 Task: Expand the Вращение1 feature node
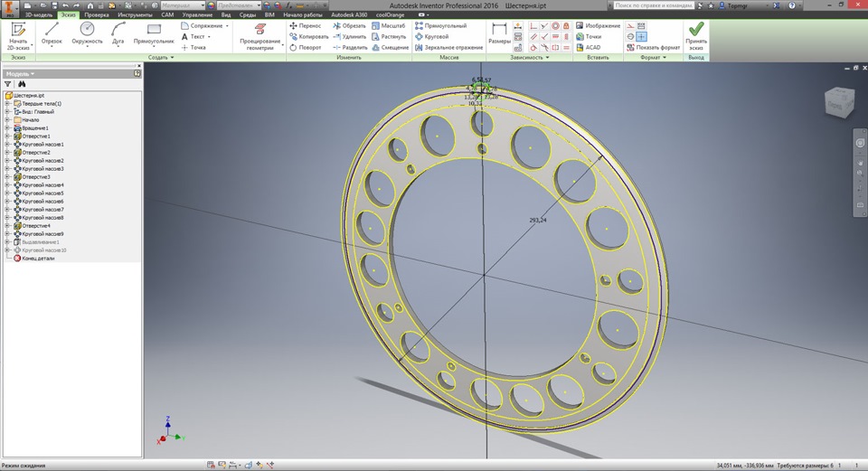point(7,128)
